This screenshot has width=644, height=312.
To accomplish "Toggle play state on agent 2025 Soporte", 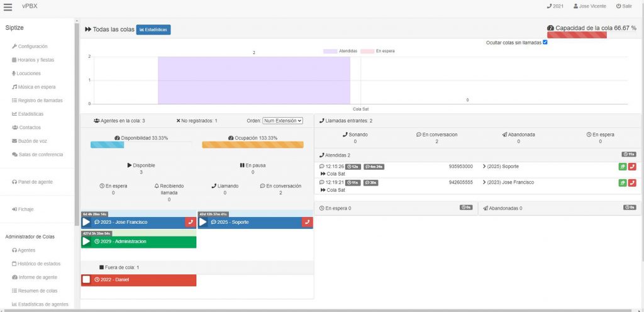I will (203, 222).
